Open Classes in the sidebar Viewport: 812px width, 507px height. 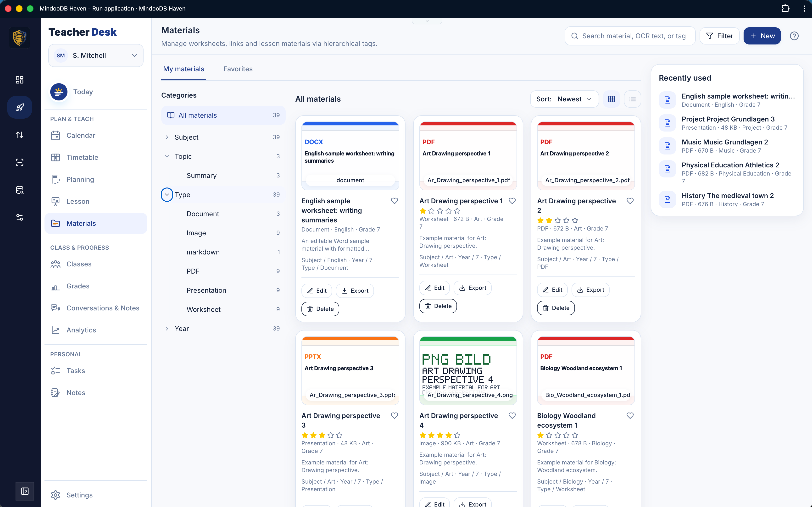(96, 264)
